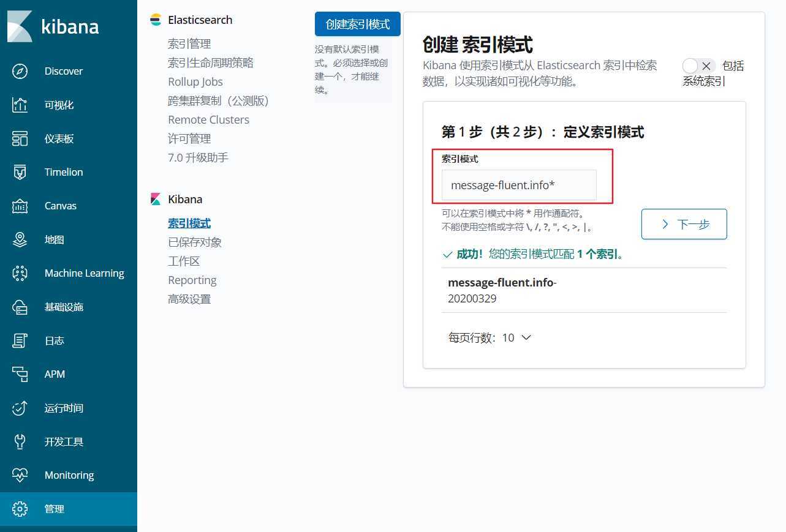Screen dimensions: 786x532
Task: Open 7.0 升级助手 link
Action: point(198,158)
